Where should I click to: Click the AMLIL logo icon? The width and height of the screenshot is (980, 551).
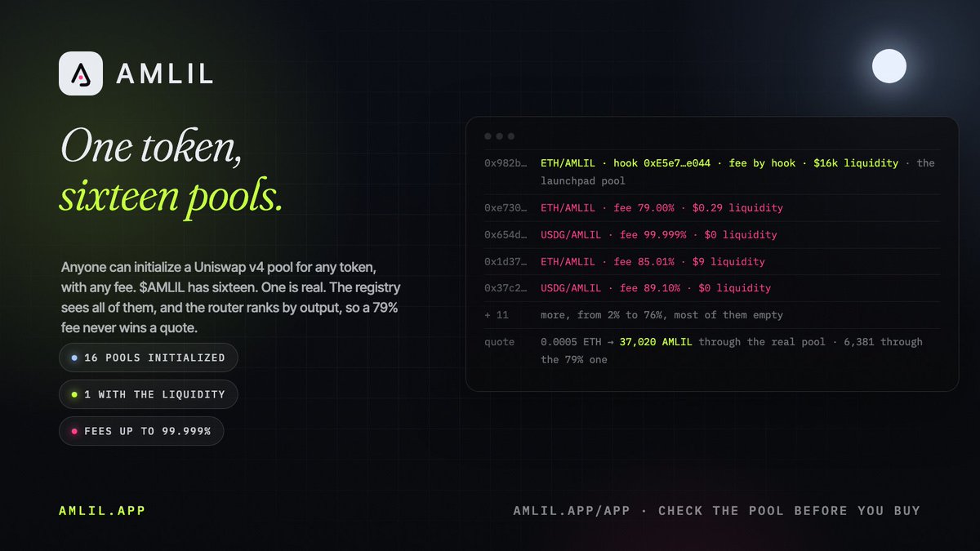81,74
